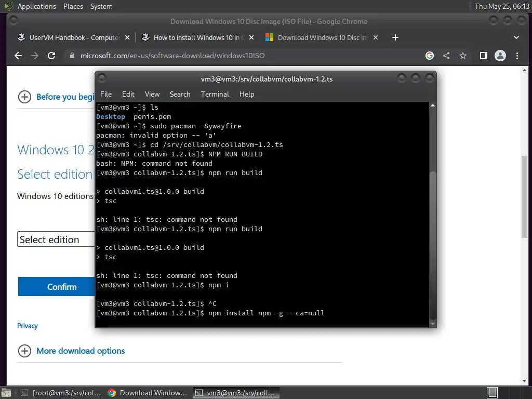Open the System menu

point(101,6)
